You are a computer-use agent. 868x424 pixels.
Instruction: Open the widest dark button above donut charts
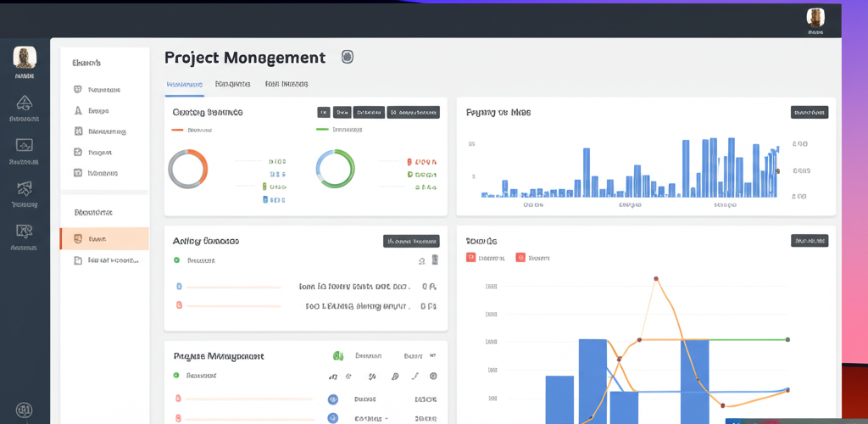tap(413, 112)
